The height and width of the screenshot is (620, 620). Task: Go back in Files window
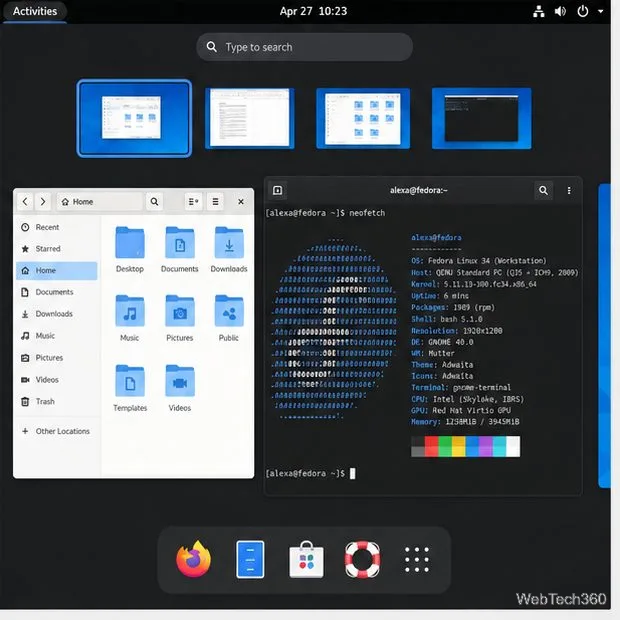point(25,202)
